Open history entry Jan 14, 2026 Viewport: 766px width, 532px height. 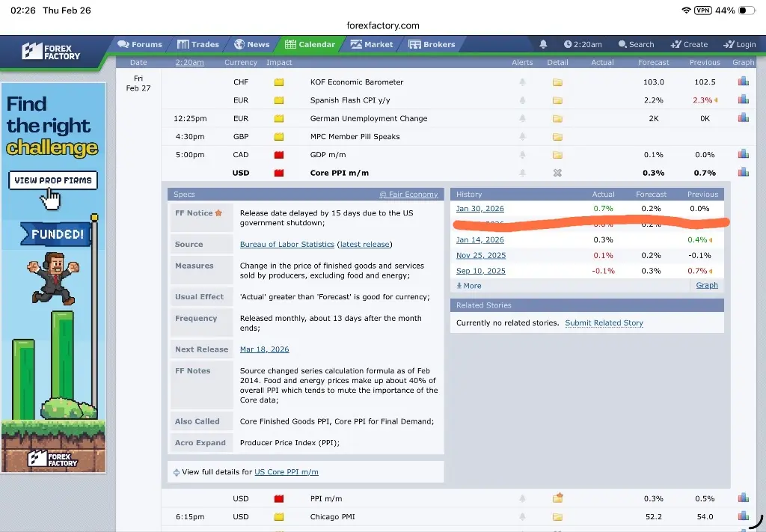click(x=479, y=240)
